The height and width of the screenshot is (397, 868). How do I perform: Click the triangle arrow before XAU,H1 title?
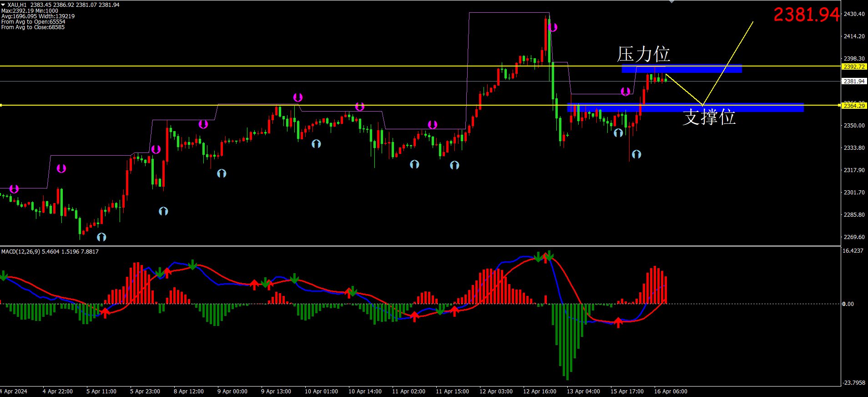3,5
